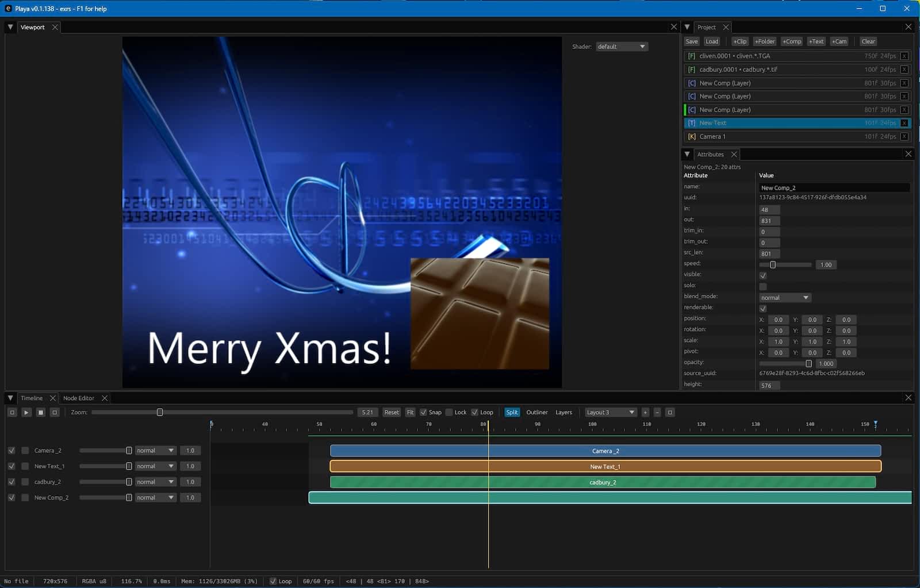Click Clear in the Project panel

(868, 41)
